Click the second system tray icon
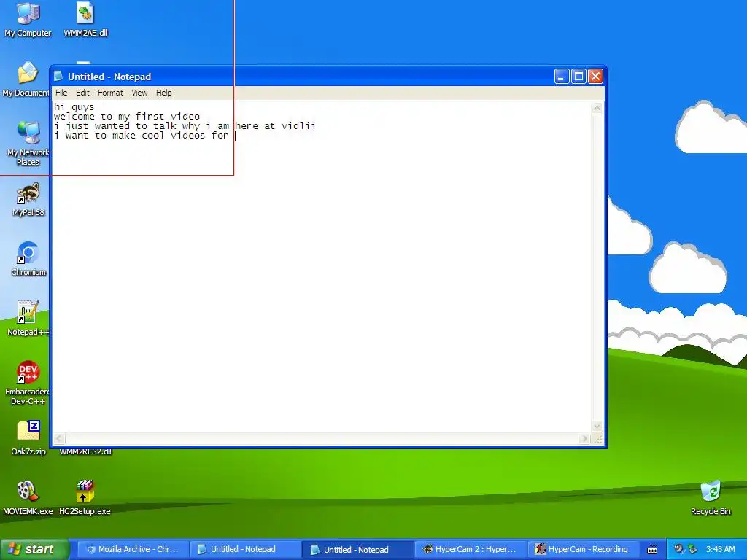The image size is (747, 560). [692, 549]
